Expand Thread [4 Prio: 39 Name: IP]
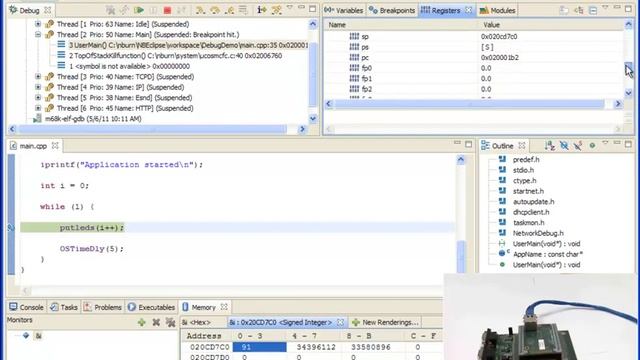This screenshot has width=640, height=360. pyautogui.click(x=38, y=87)
